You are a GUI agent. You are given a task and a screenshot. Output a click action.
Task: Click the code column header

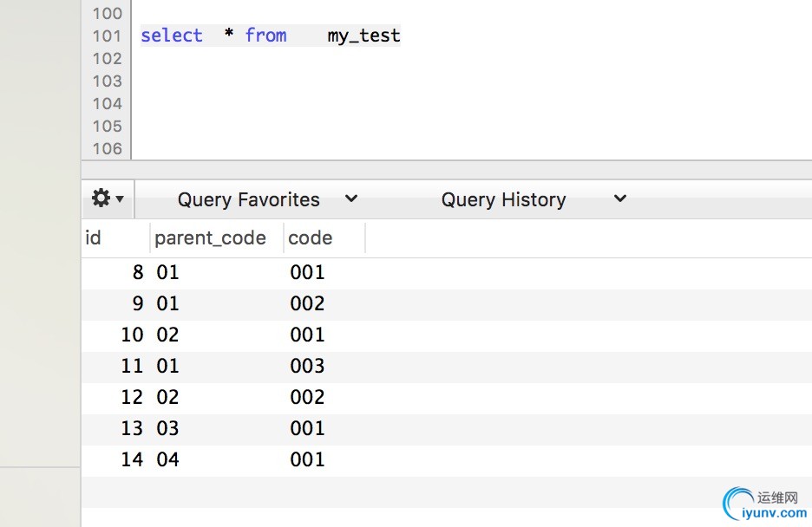click(311, 238)
